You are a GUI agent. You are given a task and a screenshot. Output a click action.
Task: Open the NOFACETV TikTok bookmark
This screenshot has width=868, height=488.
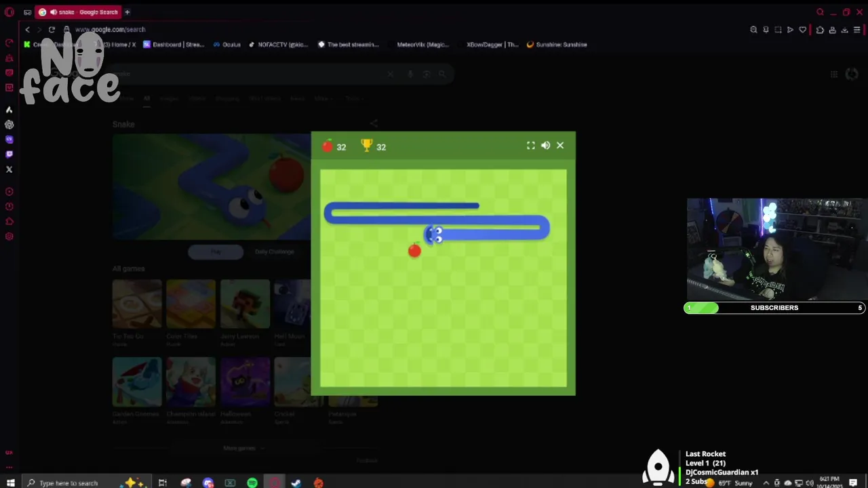click(x=278, y=45)
